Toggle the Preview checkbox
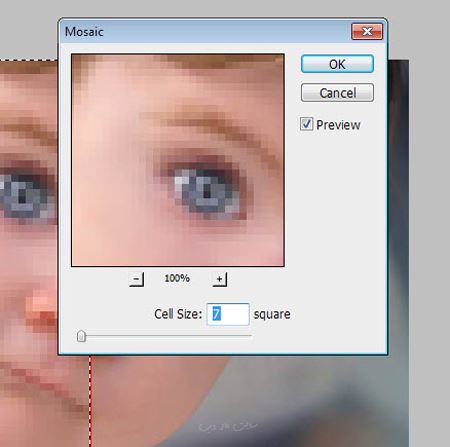The image size is (450, 447). click(x=306, y=124)
